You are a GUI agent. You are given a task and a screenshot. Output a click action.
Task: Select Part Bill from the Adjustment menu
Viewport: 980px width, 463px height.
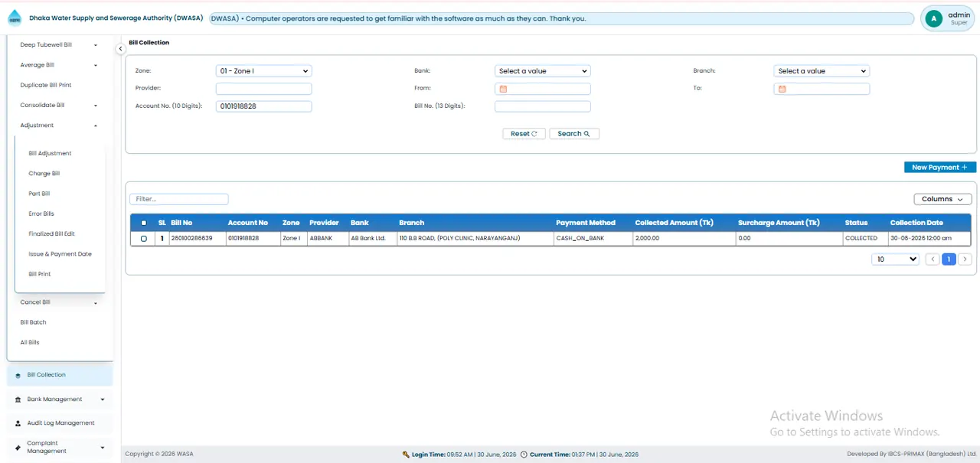point(39,194)
